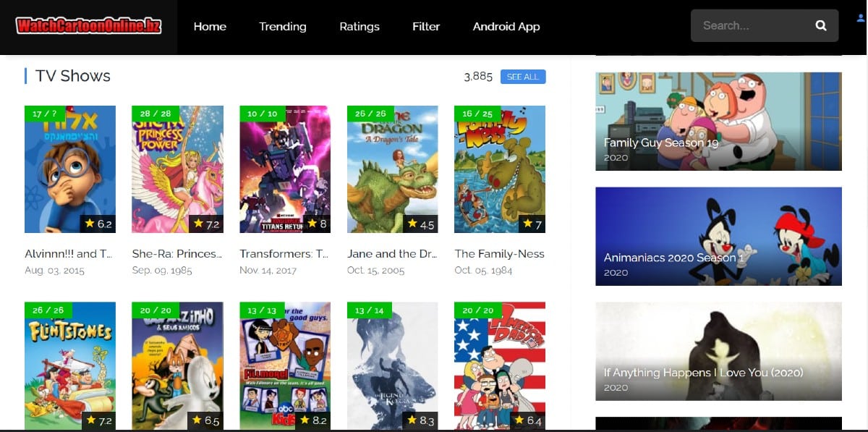Click the search magnifier icon
868x432 pixels.
tap(820, 25)
